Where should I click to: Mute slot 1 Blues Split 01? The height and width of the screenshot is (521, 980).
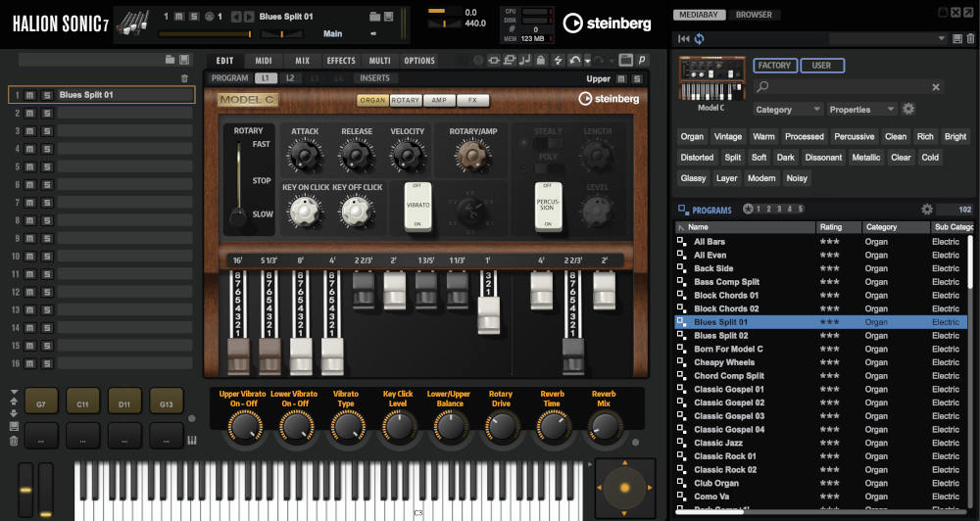(30, 95)
